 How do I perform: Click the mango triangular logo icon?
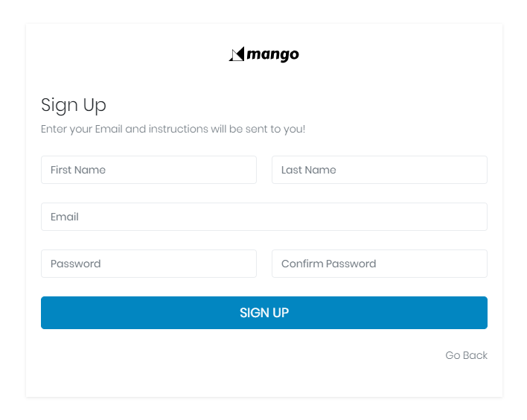[x=237, y=54]
